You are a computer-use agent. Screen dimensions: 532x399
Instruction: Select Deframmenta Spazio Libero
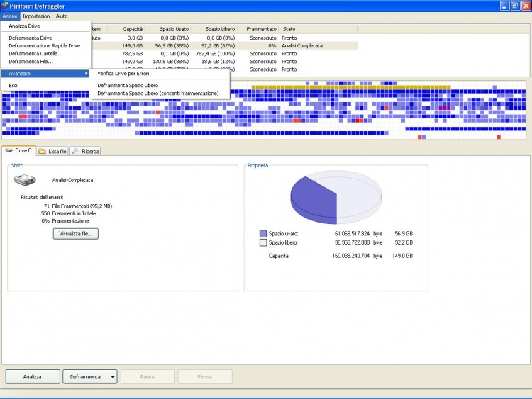pos(160,86)
